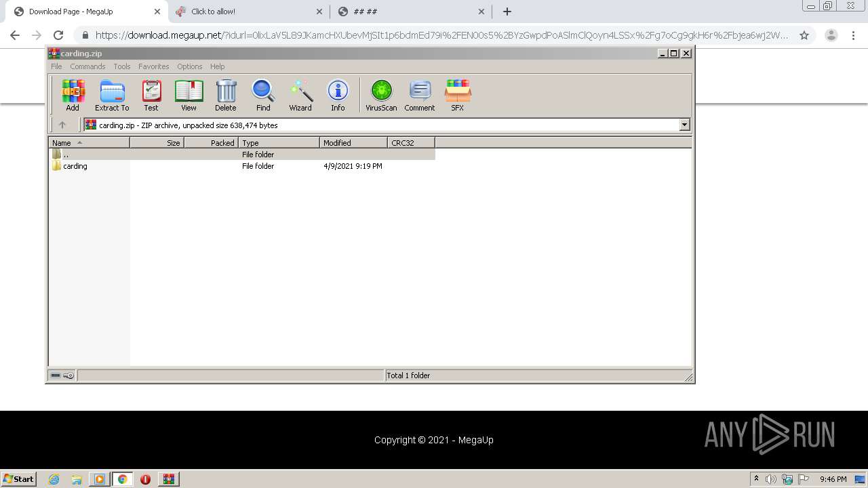The width and height of the screenshot is (868, 488).
Task: Open the Find magnifier tool
Action: [x=263, y=95]
